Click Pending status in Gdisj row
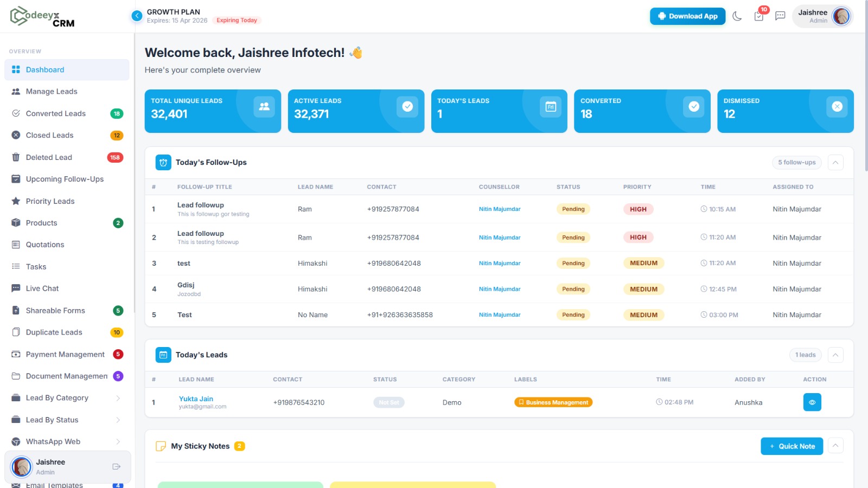 573,289
